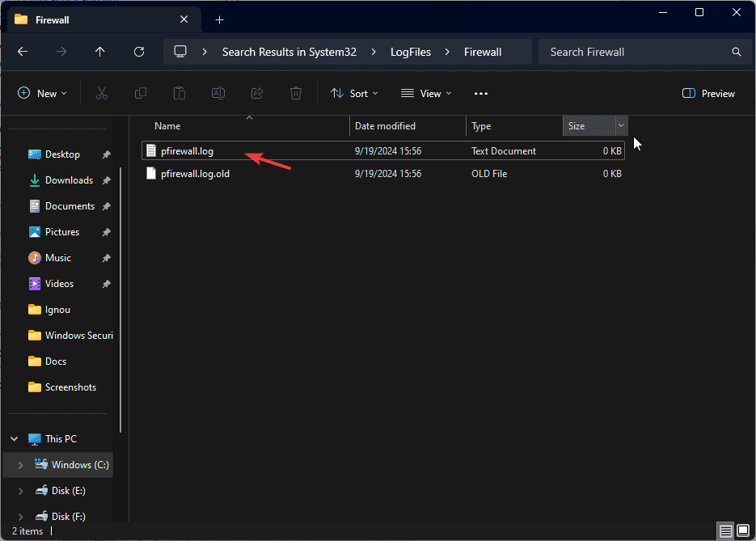The image size is (756, 541).
Task: Switch to details view layout
Action: tap(726, 530)
